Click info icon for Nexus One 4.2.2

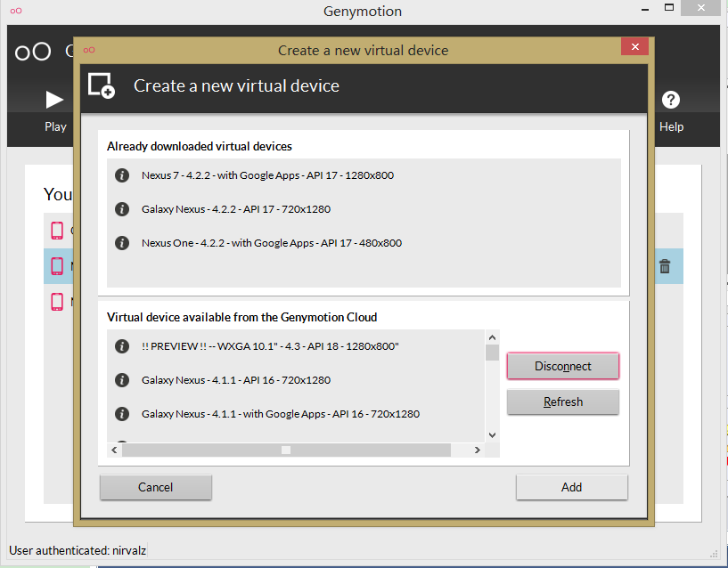pyautogui.click(x=122, y=243)
